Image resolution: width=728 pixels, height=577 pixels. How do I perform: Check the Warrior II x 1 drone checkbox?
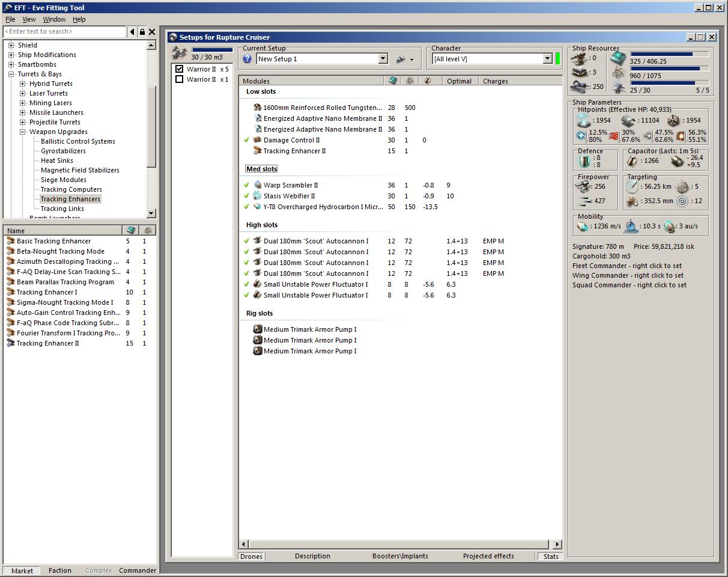point(179,79)
